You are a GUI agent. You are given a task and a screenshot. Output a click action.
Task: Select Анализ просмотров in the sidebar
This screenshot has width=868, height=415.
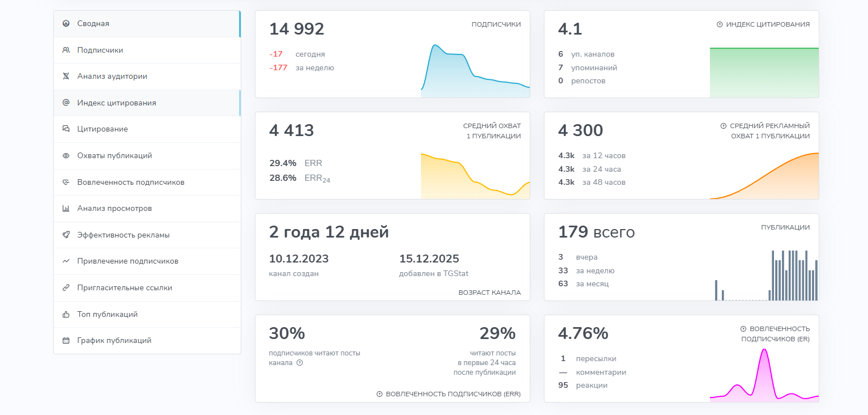(114, 208)
